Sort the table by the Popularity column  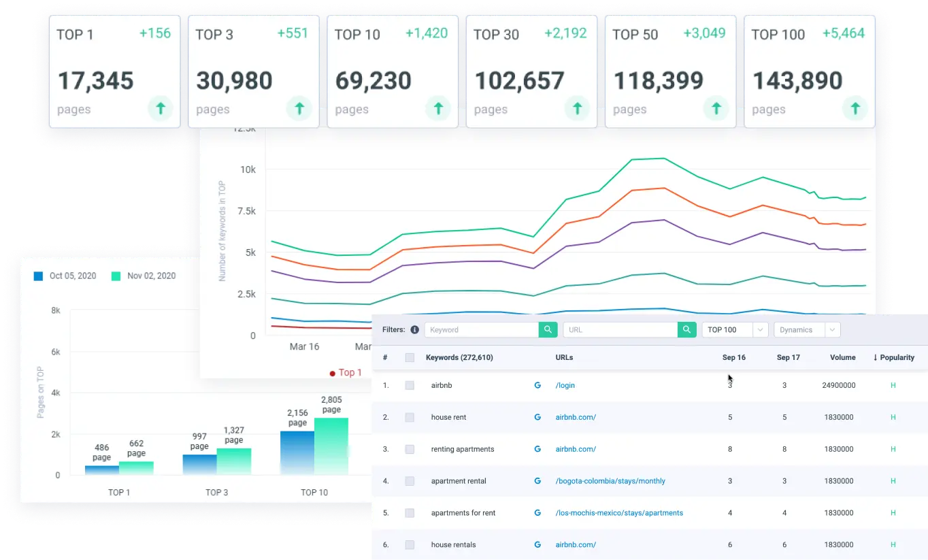click(894, 357)
